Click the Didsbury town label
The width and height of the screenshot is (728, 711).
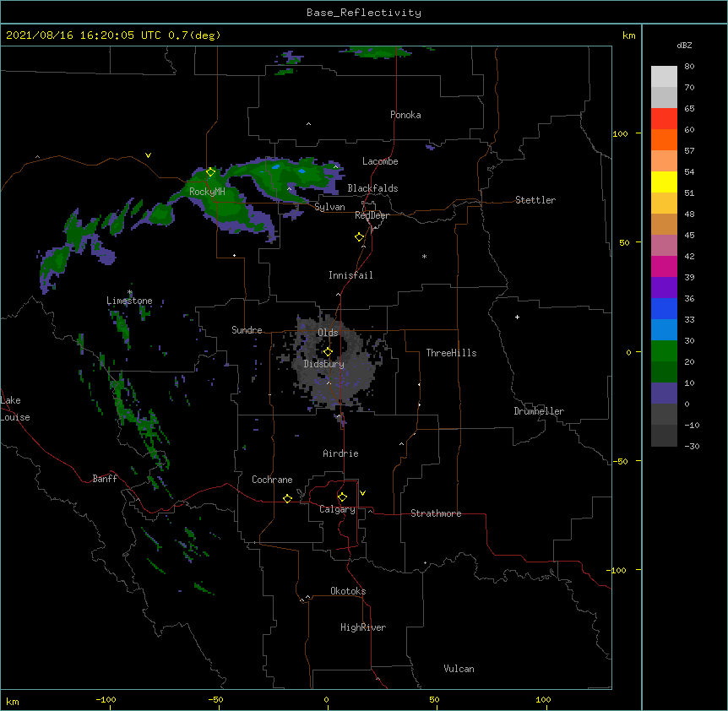coord(323,364)
